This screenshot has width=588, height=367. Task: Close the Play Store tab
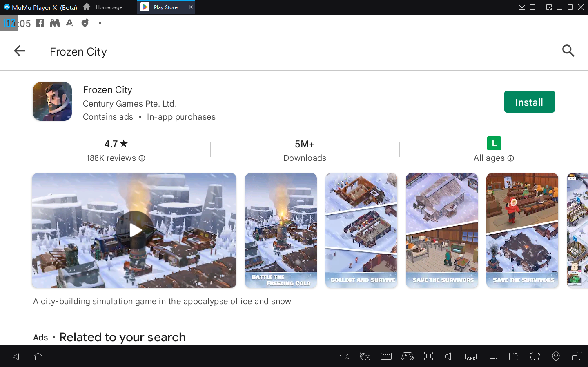(190, 7)
